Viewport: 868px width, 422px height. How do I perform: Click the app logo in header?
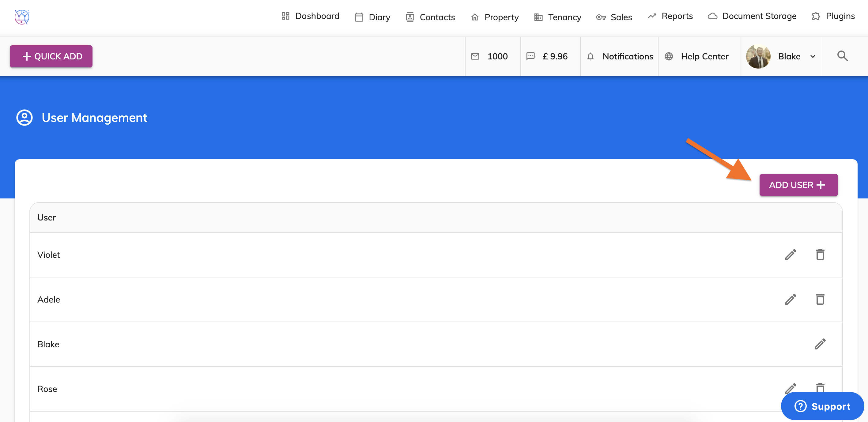[x=22, y=17]
